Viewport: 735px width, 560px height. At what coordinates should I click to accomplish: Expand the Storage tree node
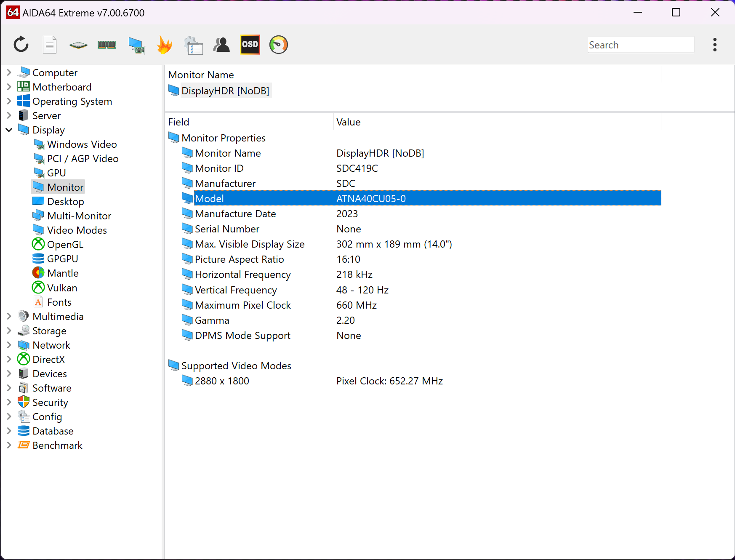9,331
